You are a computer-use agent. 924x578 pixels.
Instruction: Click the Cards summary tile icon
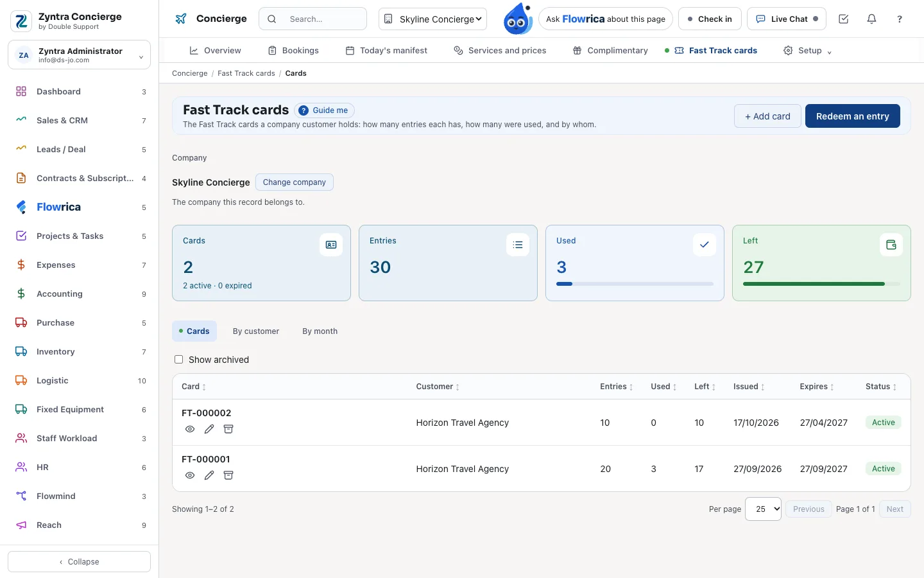(331, 245)
